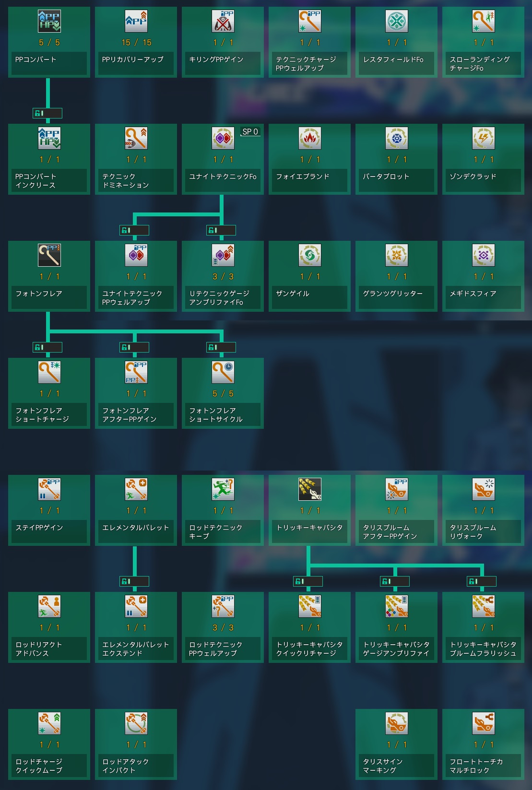Select the メギドスフィア skill icon
532x790 pixels.
(484, 255)
